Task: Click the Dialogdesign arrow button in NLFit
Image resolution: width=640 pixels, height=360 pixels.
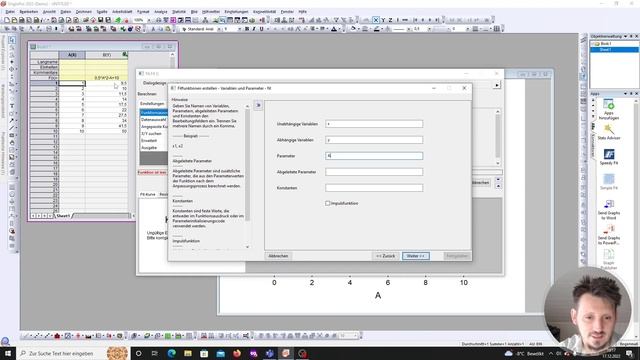Action: 496,85
